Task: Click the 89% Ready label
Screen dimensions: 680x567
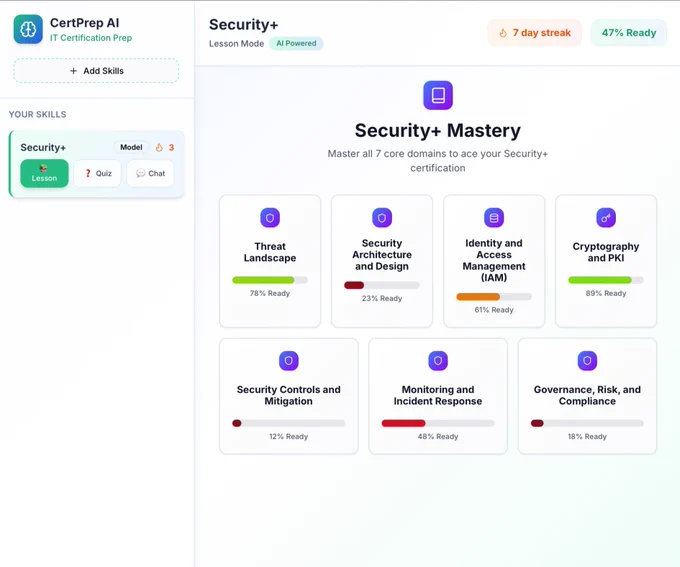Action: (x=606, y=293)
